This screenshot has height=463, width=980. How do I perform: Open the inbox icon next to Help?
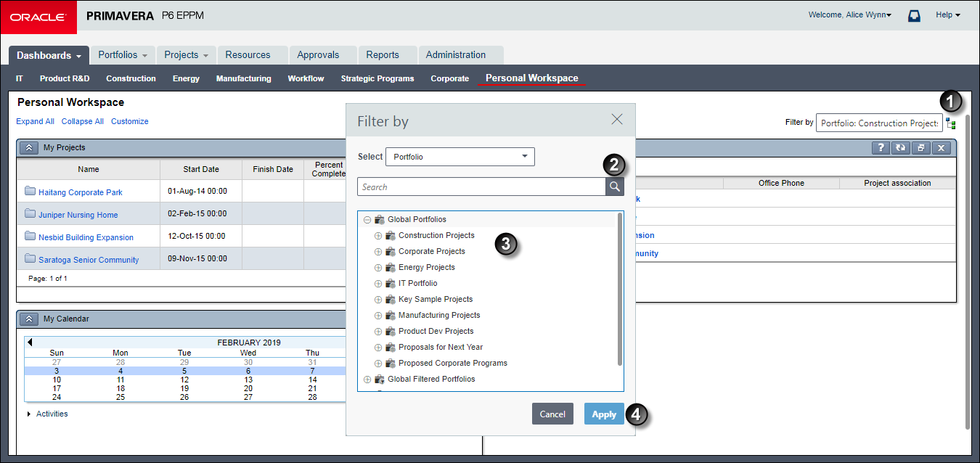tap(914, 15)
